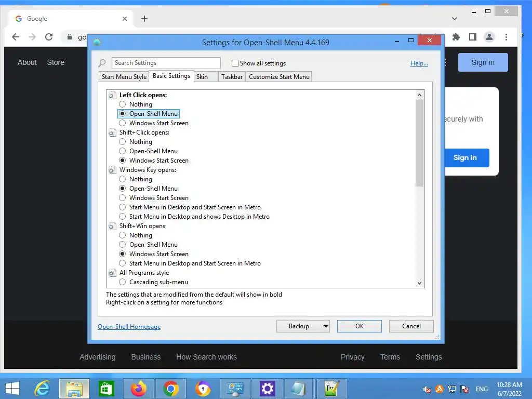The height and width of the screenshot is (399, 532).
Task: Open File Explorer from the taskbar
Action: [x=74, y=389]
